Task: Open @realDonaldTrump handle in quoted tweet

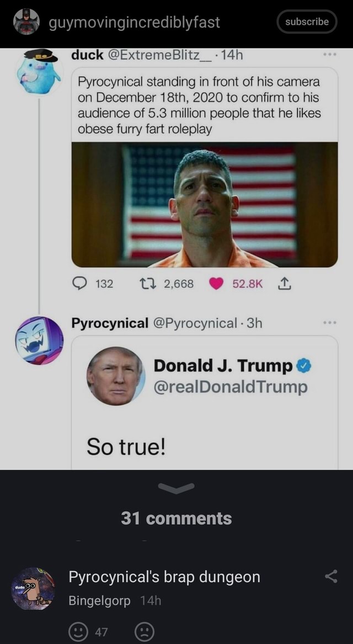Action: coord(231,387)
